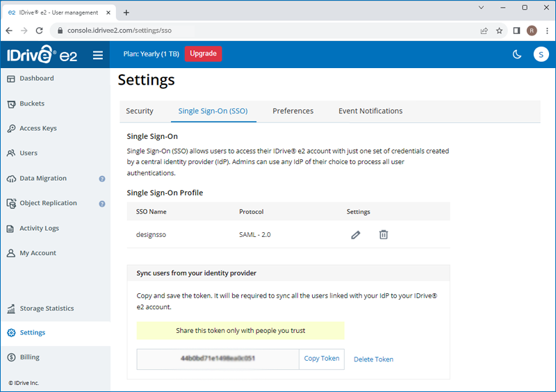Screen dimensions: 556x392
Task: Open Buckets from sidebar
Action: click(x=32, y=104)
